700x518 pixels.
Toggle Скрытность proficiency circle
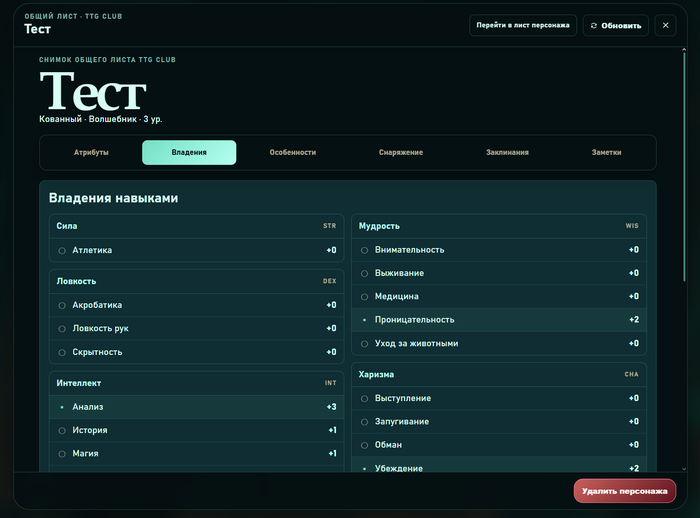pos(62,352)
